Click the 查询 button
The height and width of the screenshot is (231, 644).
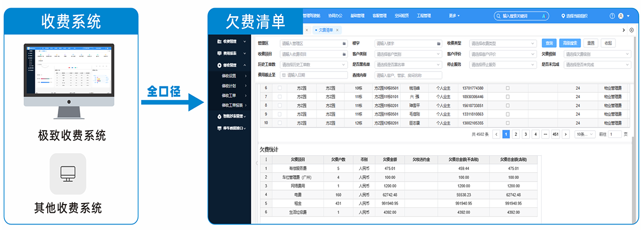(549, 43)
